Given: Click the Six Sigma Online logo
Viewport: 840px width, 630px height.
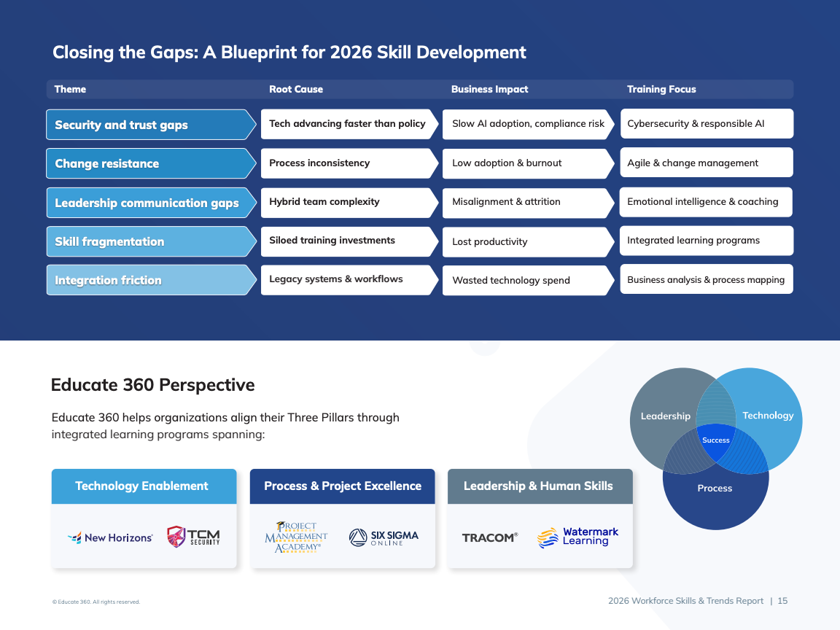Looking at the screenshot, I should point(384,537).
